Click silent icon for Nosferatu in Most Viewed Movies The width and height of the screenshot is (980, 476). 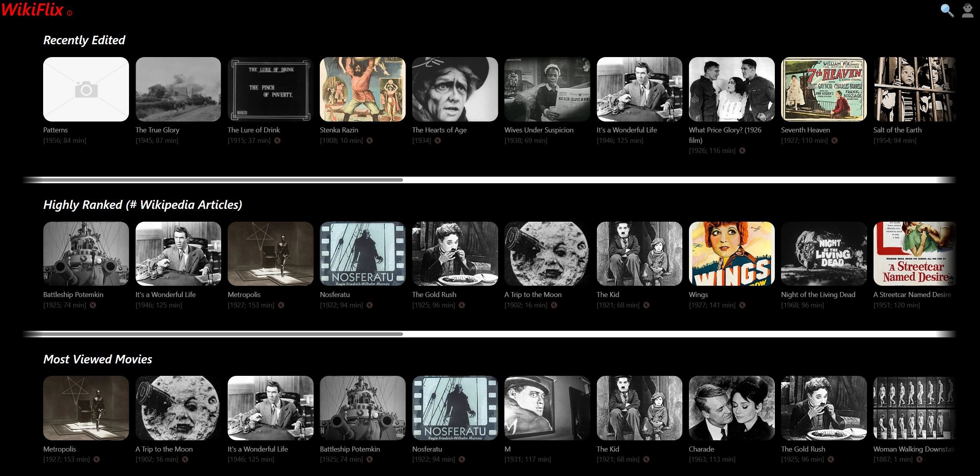click(462, 459)
